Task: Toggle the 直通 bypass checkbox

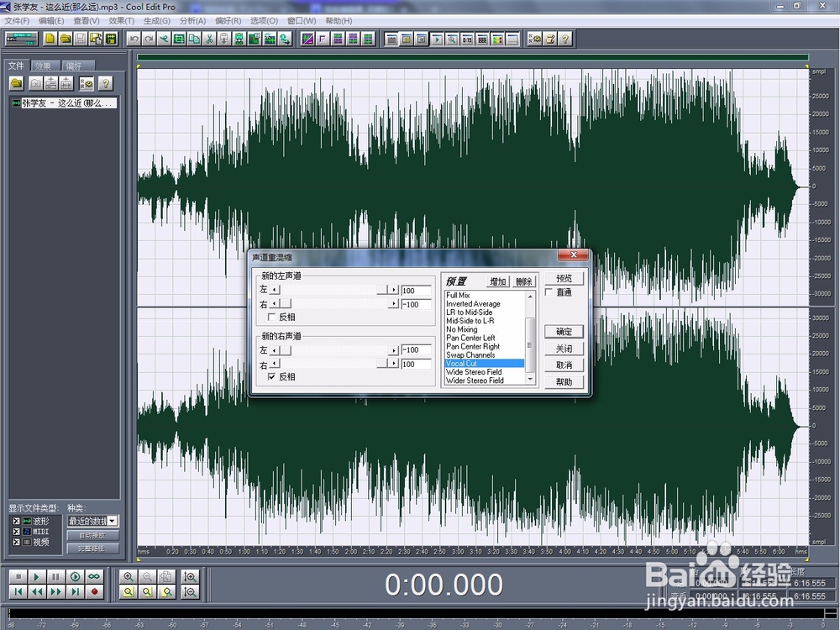Action: click(549, 292)
